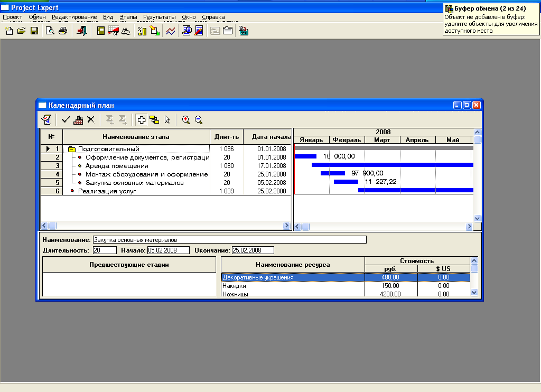Open the Cash-Flow (CF) report icon
Image resolution: width=541 pixels, height=392 pixels.
pos(113,31)
